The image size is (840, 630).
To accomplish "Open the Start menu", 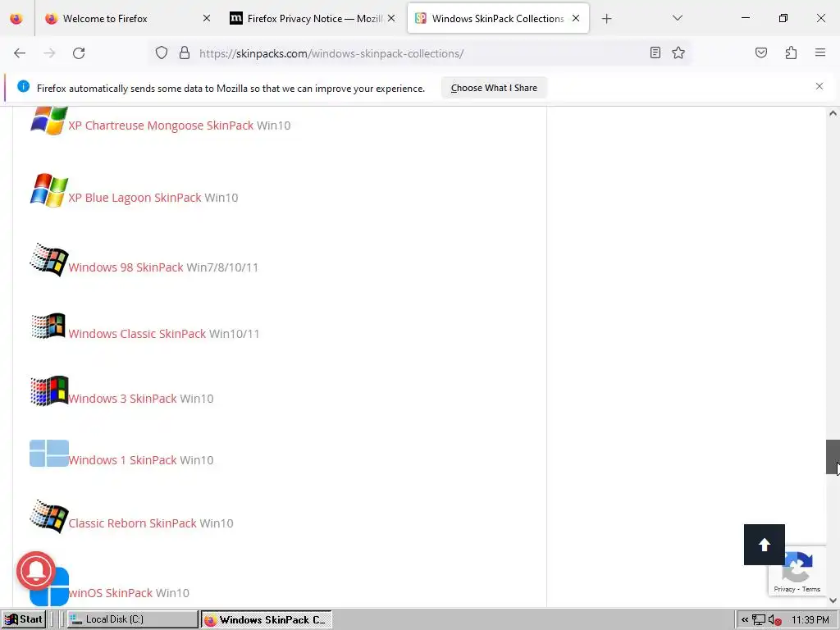I will pos(23,619).
